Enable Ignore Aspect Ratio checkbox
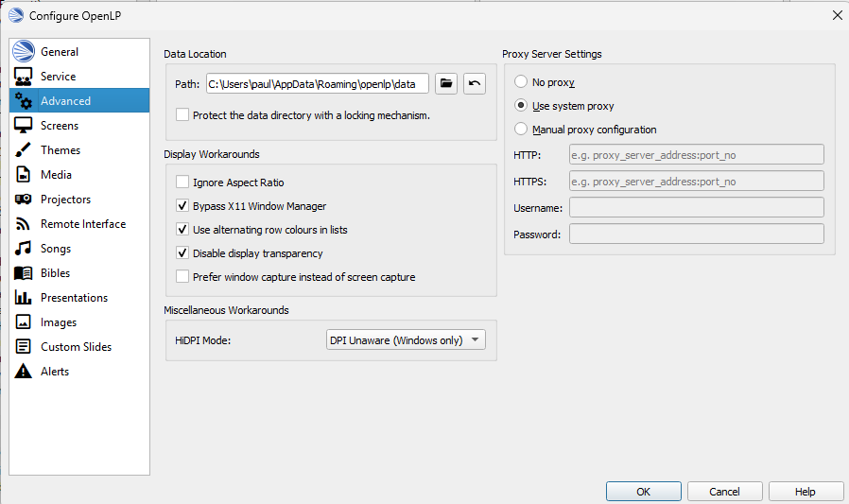 coord(182,182)
